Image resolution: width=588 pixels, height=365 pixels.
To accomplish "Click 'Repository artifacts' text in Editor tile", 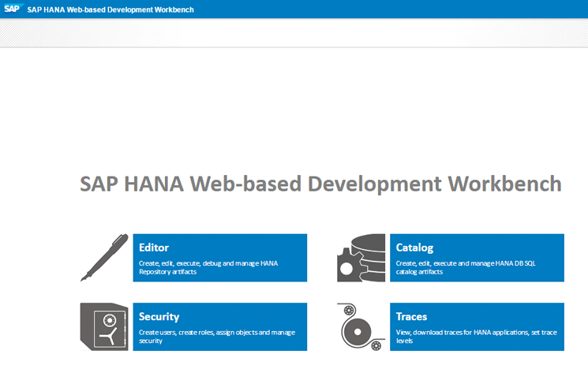I will [168, 272].
